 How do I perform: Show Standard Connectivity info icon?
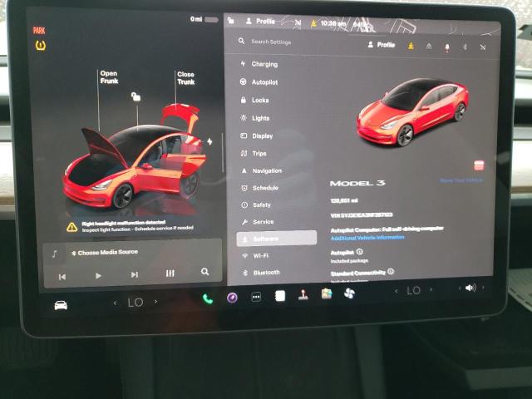point(391,272)
